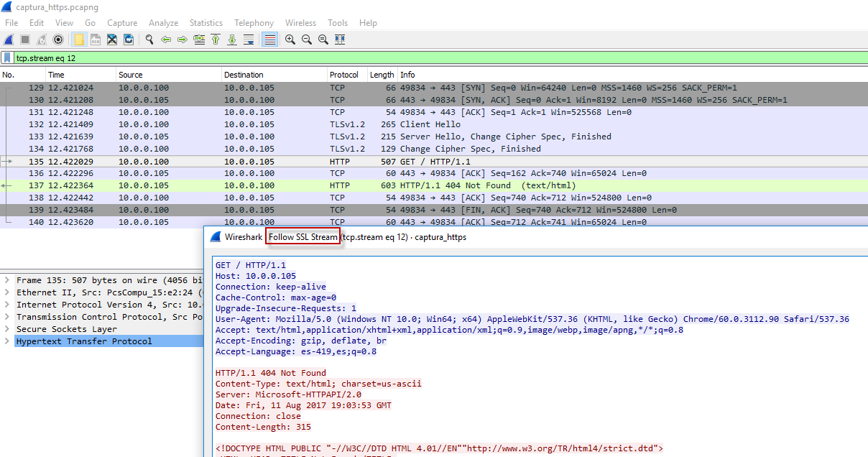868x457 pixels.
Task: Restart the current capture
Action: 42,40
